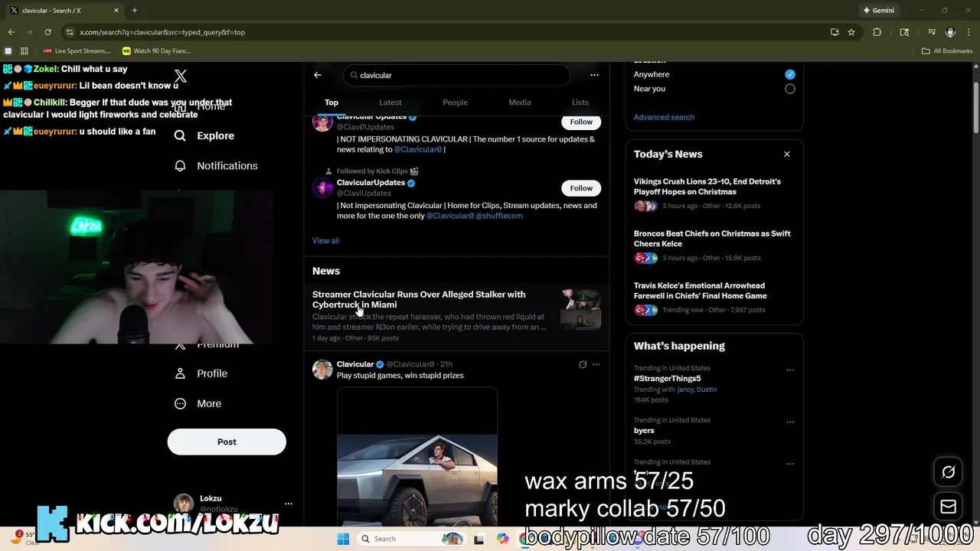This screenshot has width=980, height=551.
Task: Open the Grok floating button
Action: click(x=948, y=472)
